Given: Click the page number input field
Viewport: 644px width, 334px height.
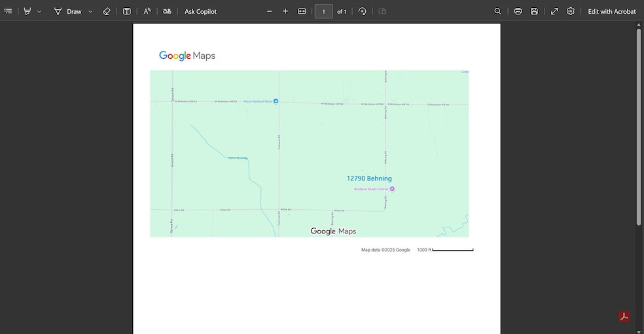Looking at the screenshot, I should (323, 11).
